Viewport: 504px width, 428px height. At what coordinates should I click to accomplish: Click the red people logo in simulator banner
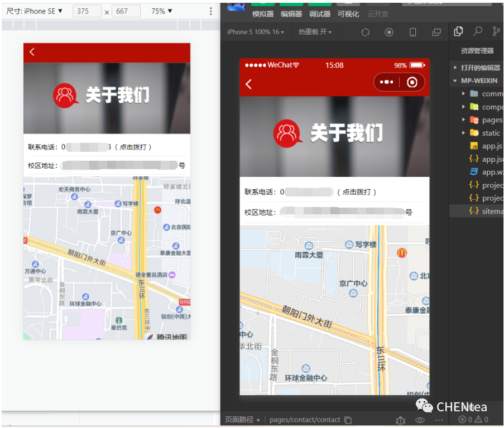coord(287,134)
